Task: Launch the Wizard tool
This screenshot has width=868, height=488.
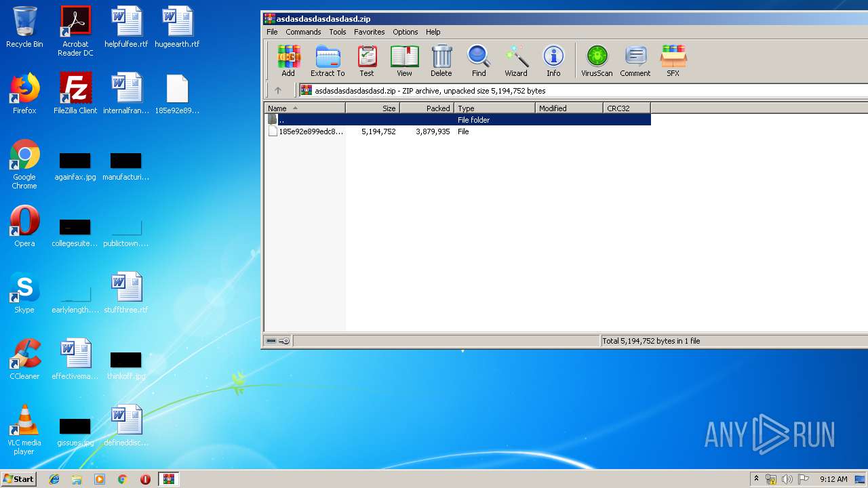Action: coord(516,61)
